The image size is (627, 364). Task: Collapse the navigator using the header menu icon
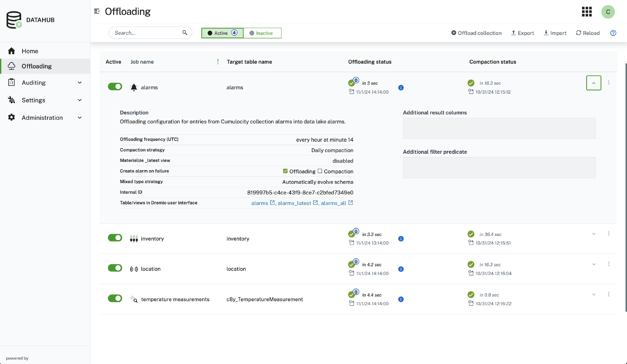click(x=97, y=11)
